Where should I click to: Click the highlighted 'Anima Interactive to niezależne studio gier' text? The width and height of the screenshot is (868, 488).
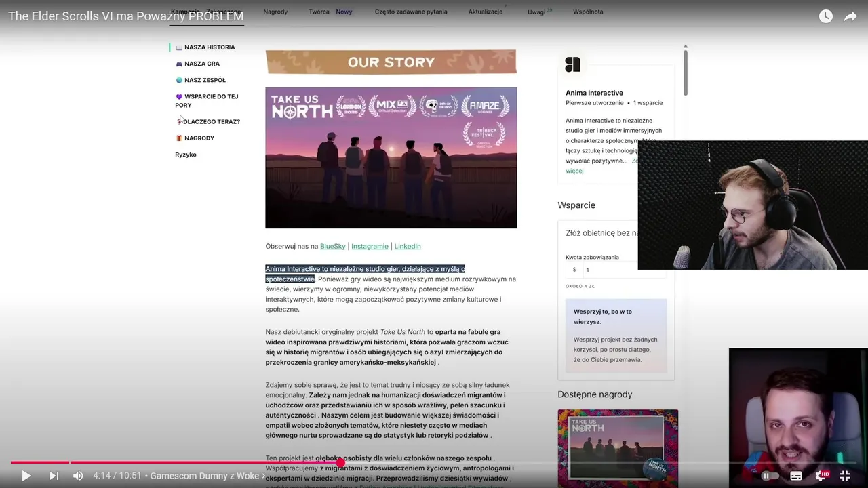[x=365, y=274]
